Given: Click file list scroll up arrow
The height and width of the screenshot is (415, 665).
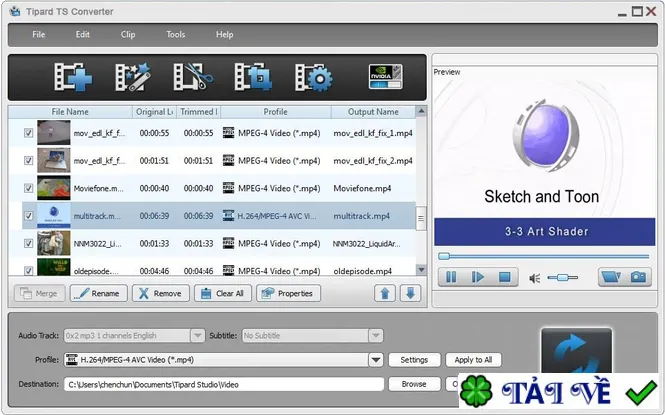Looking at the screenshot, I should (x=421, y=111).
